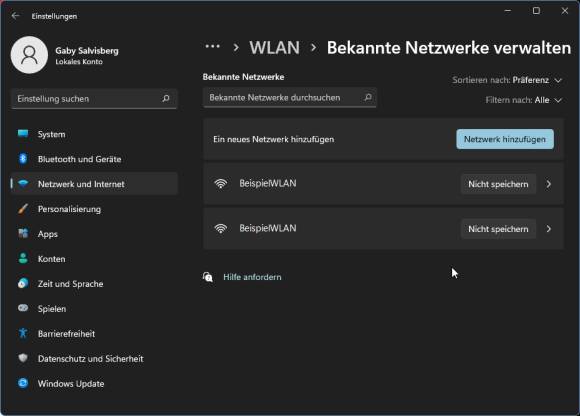Click the Netzwerk und Internet Wi-Fi icon
The image size is (580, 416).
(x=23, y=184)
